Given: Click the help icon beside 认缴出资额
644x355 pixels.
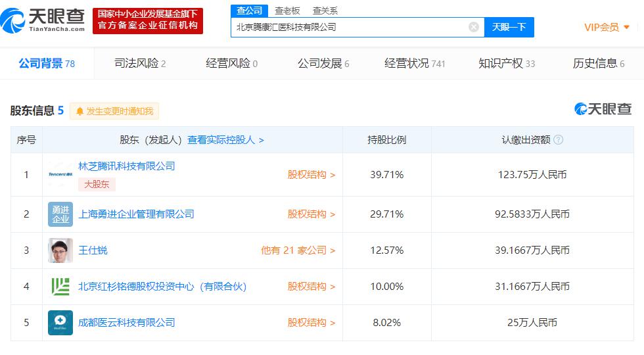Looking at the screenshot, I should [x=558, y=139].
